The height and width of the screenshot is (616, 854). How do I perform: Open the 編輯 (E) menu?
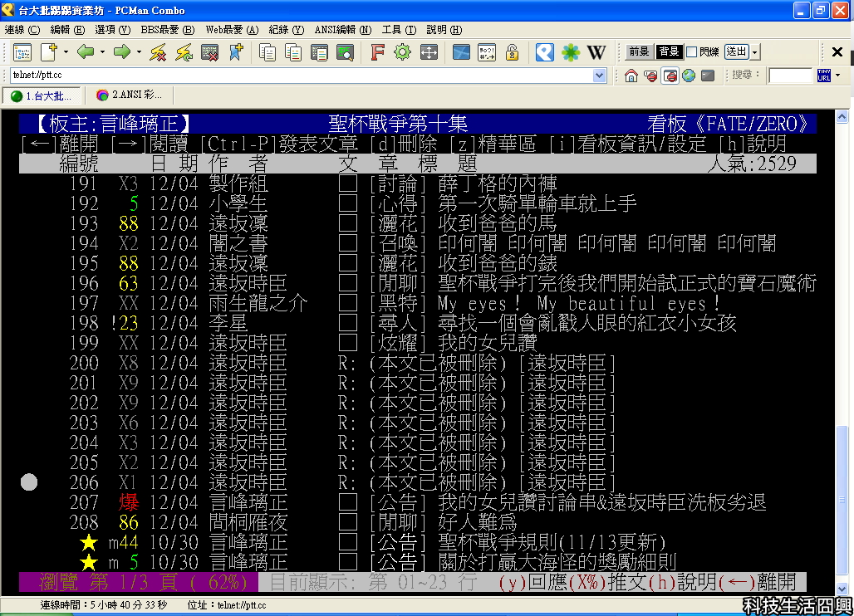67,29
